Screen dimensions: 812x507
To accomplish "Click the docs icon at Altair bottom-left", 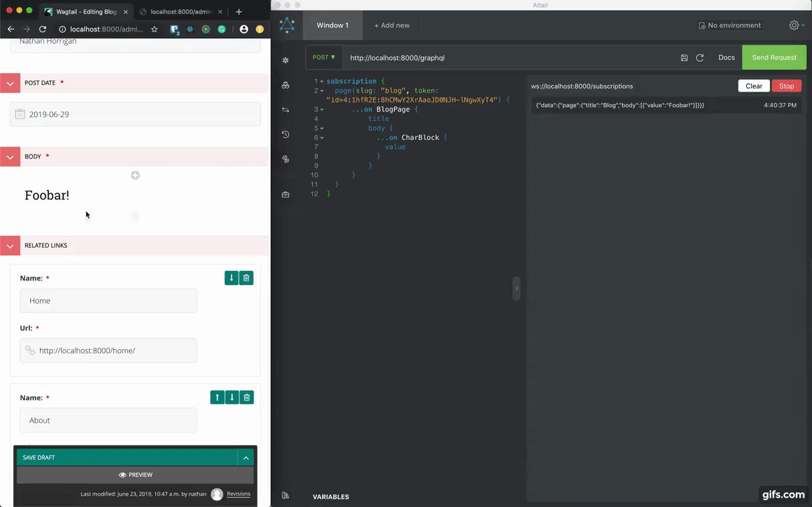I will (x=286, y=496).
